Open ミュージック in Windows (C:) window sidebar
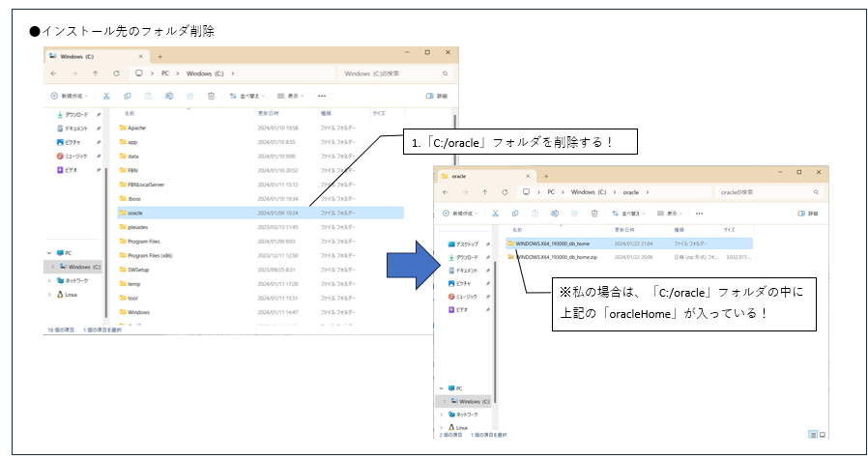This screenshot has height=459, width=868. point(72,157)
